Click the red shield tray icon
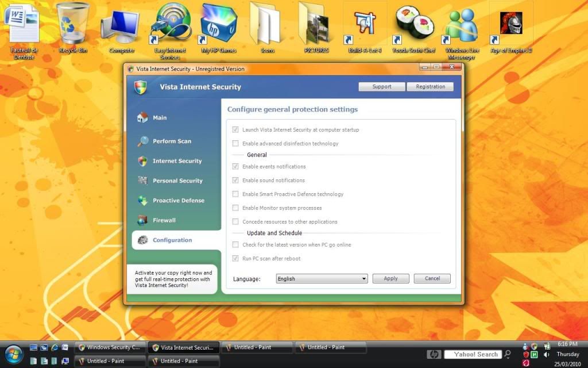Viewport: 588px width, 368px height. [x=526, y=354]
